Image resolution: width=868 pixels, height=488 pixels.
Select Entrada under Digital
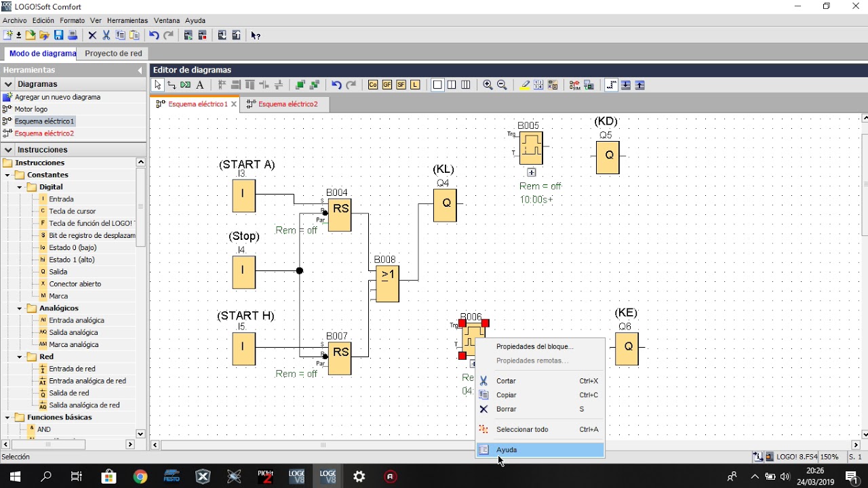61,199
